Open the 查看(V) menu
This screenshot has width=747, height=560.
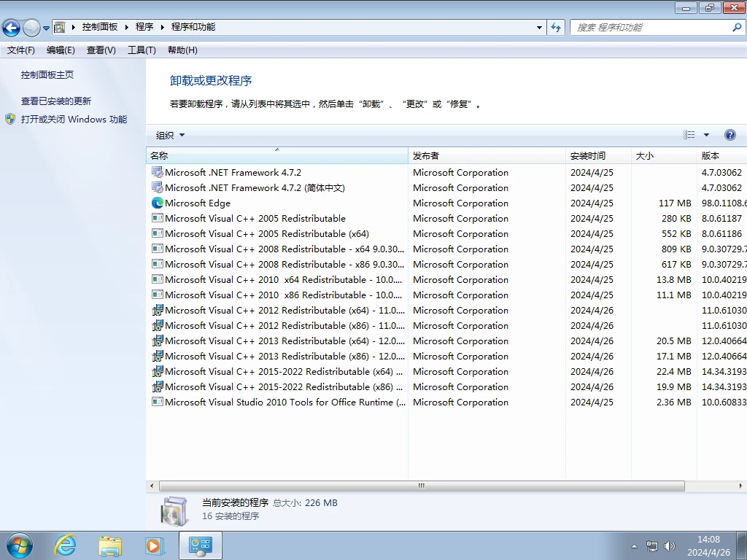[101, 50]
